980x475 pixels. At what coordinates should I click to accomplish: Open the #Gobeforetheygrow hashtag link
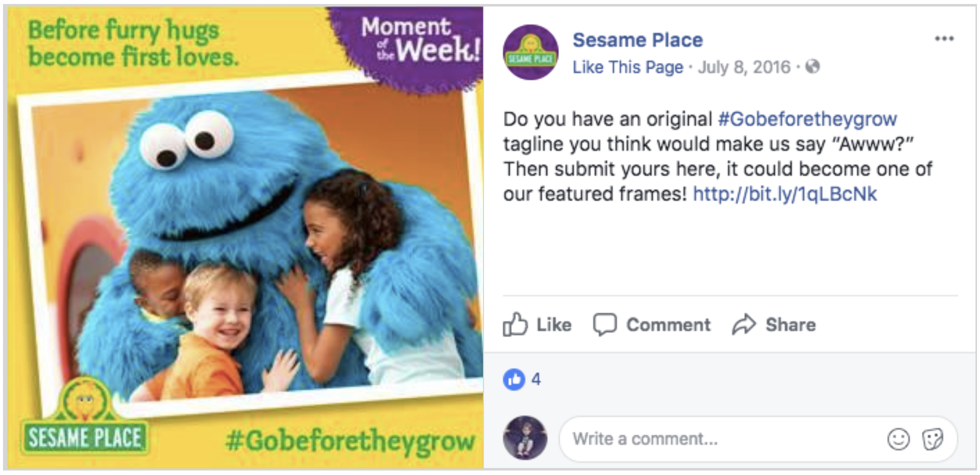(807, 119)
